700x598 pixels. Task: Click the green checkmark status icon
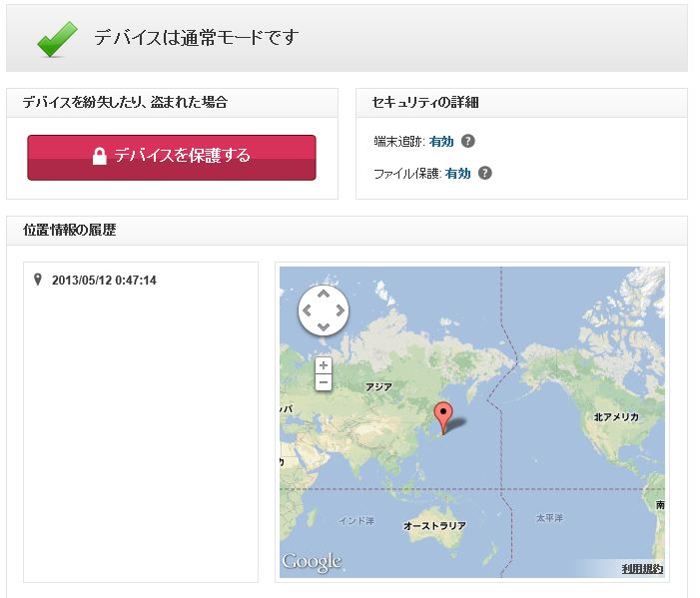57,39
